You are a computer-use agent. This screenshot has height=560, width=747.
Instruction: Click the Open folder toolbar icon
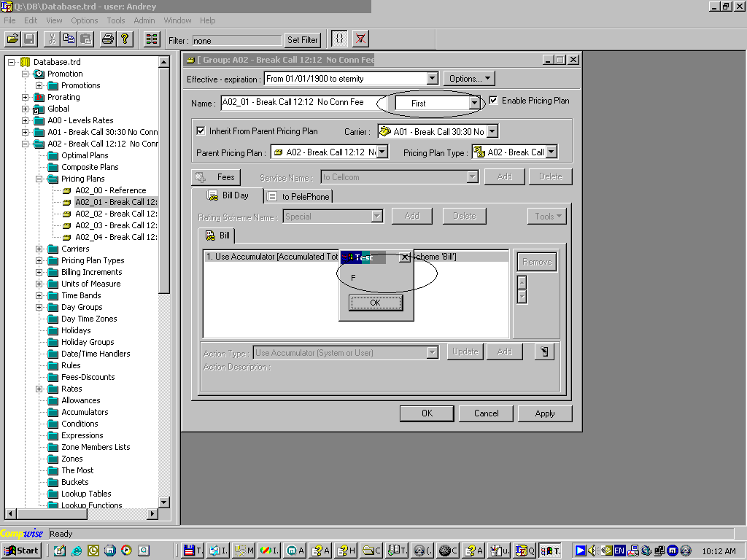click(12, 39)
